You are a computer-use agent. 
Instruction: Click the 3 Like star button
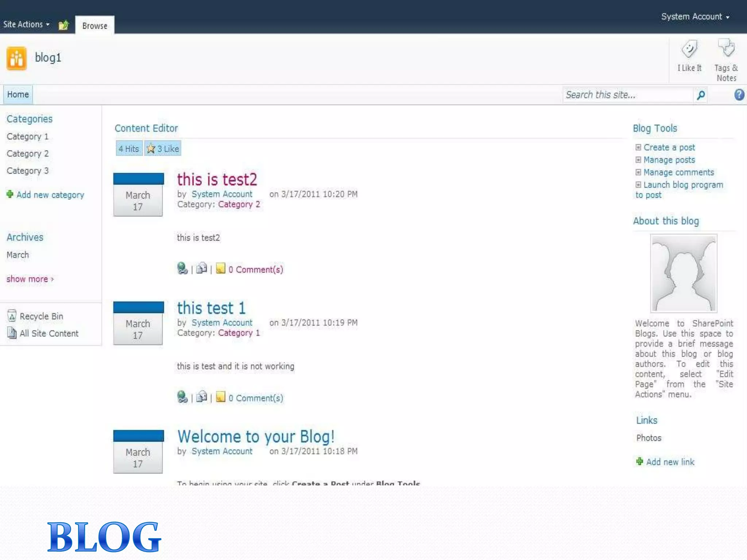(163, 149)
